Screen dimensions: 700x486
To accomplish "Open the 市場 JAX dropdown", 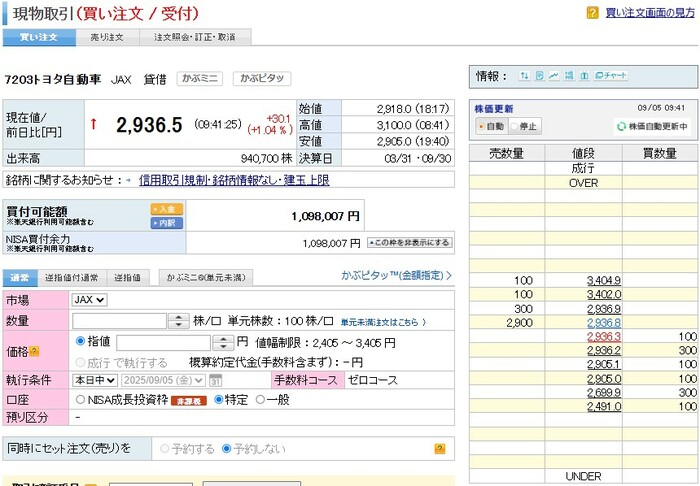I will point(89,300).
